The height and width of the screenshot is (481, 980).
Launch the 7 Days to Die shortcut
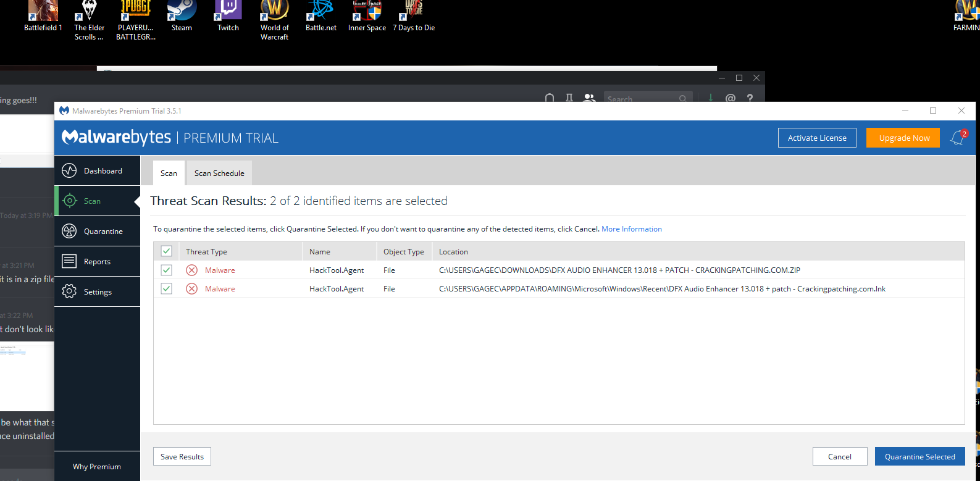[x=414, y=16]
